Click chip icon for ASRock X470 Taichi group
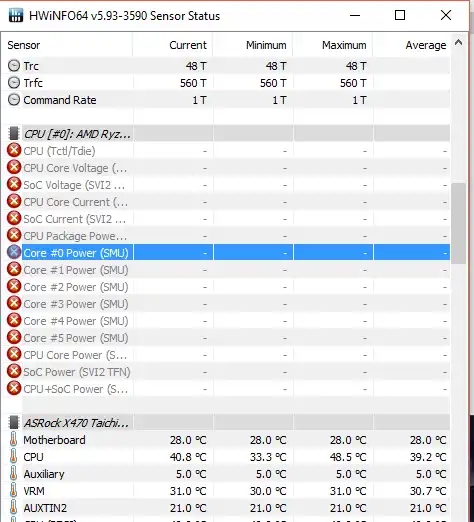474x522 pixels. pos(14,423)
